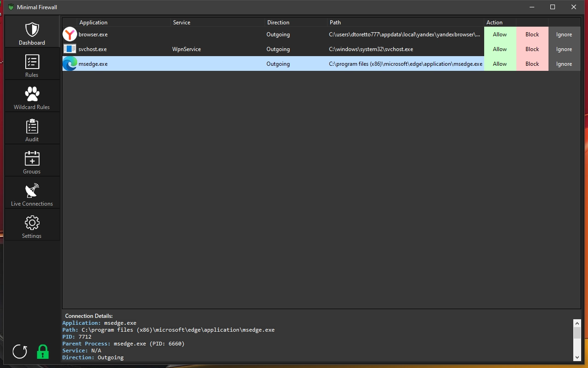The image size is (588, 368).
Task: Allow msedge.exe outgoing connection
Action: tap(500, 64)
